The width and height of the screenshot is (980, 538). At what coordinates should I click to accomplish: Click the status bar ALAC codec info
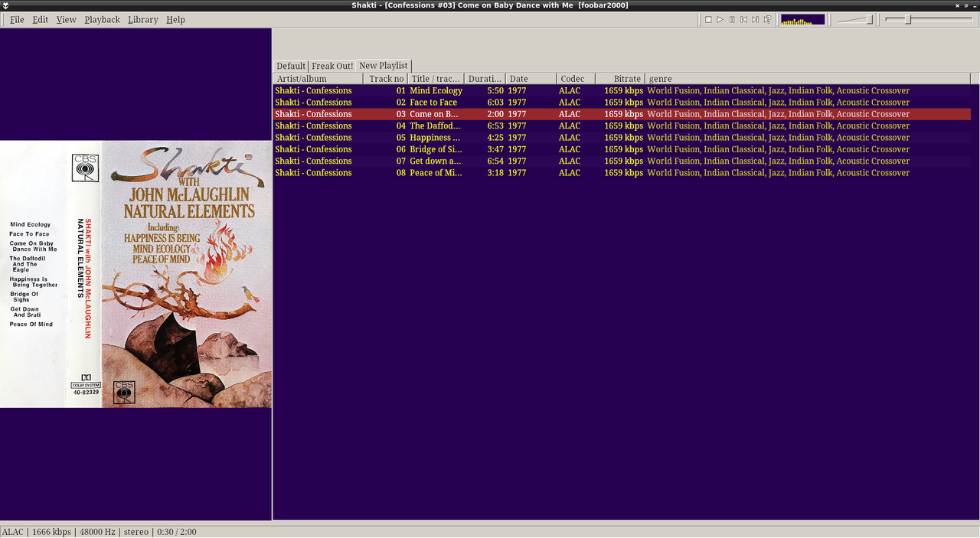(x=13, y=532)
